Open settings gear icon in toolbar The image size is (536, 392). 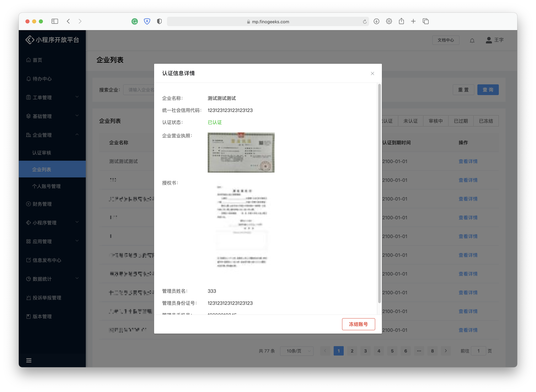coord(389,21)
